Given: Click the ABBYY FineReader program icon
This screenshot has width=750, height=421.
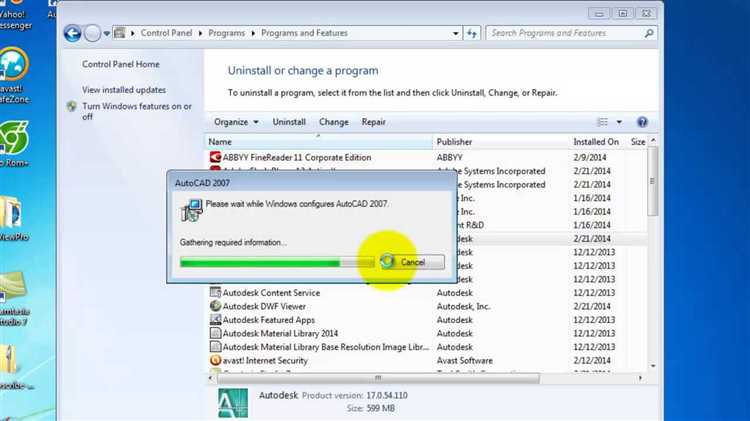Looking at the screenshot, I should click(x=215, y=157).
